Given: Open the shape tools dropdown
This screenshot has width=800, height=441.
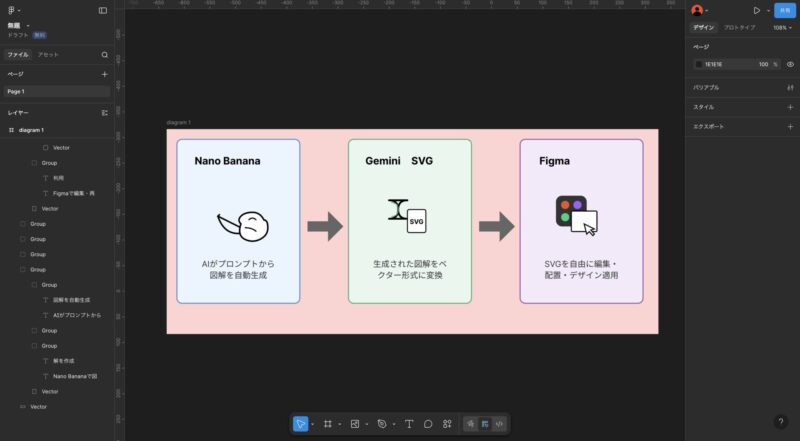Looking at the screenshot, I should click(366, 424).
